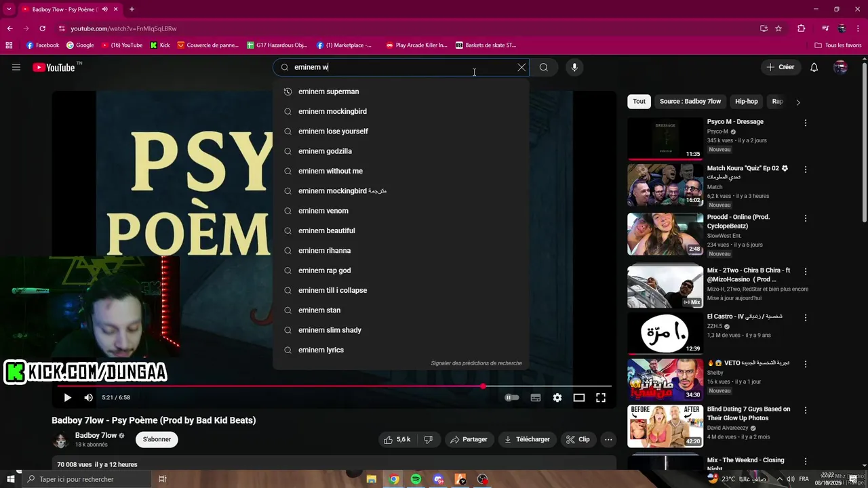Click the Clip button
Screen dimensions: 868x488
pyautogui.click(x=578, y=439)
